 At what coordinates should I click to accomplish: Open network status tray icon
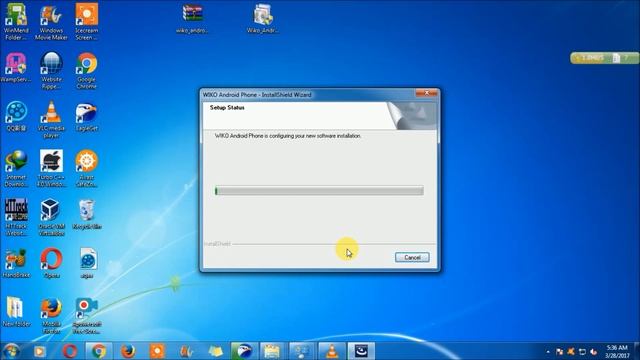click(x=582, y=352)
